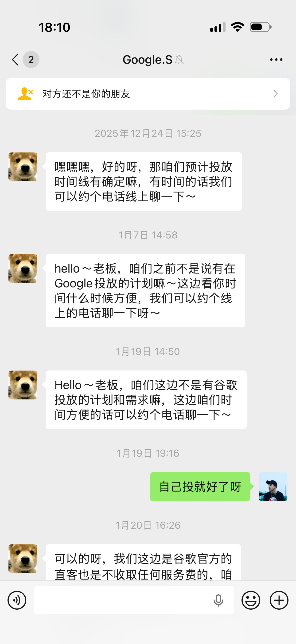Tap your own profile avatar photo

tap(273, 487)
